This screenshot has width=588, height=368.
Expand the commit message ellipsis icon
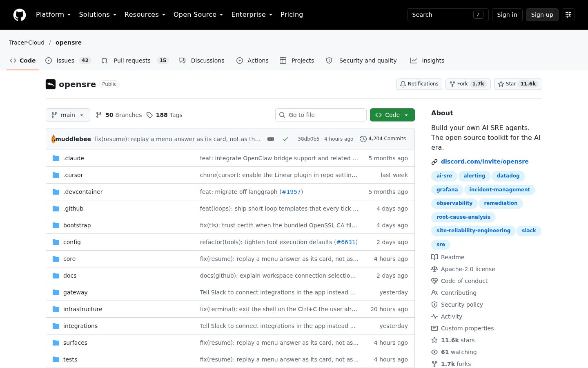click(x=271, y=139)
